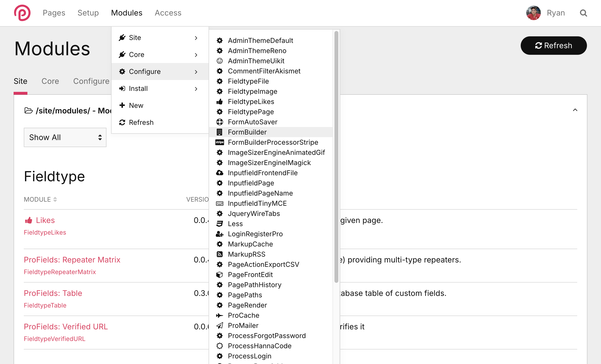Click the user-plus icon beside LoginRegisterPro
601x364 pixels.
(x=219, y=234)
